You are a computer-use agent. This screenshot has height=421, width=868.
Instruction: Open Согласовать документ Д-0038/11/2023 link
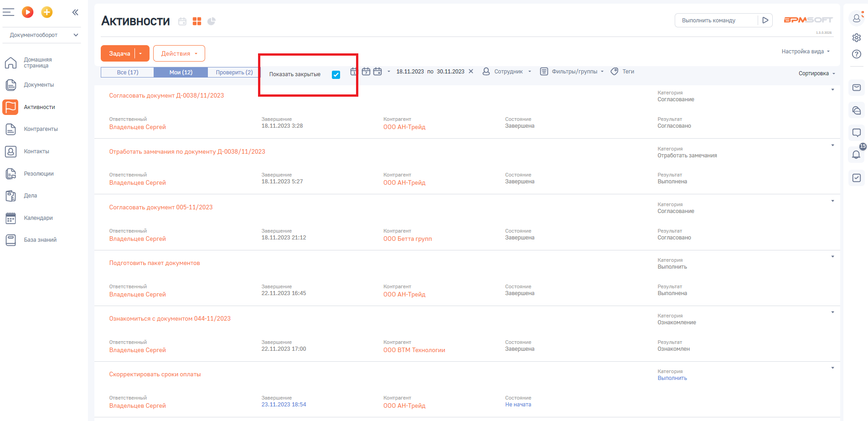click(x=166, y=96)
